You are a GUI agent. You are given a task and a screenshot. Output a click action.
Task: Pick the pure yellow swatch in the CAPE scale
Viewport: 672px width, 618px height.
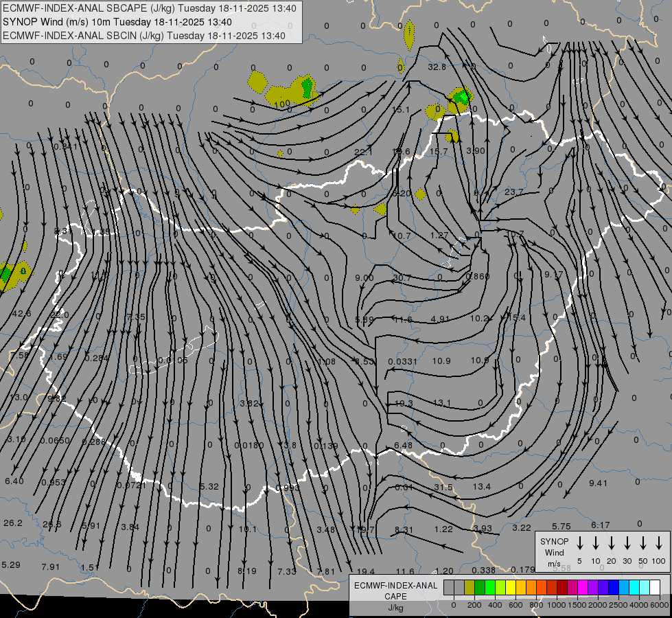click(511, 587)
